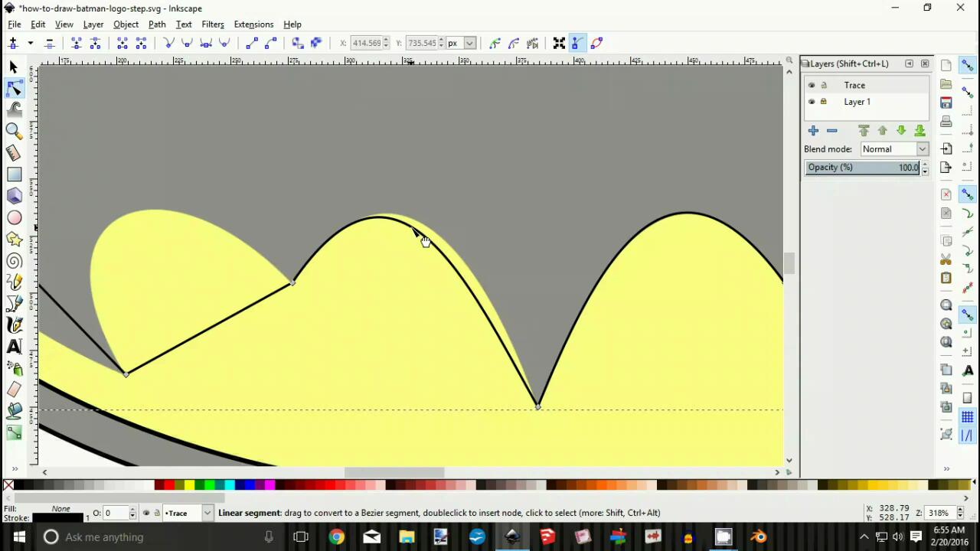Open insert nodes options dropdown arrow
Viewport: 980px width, 551px height.
(31, 43)
